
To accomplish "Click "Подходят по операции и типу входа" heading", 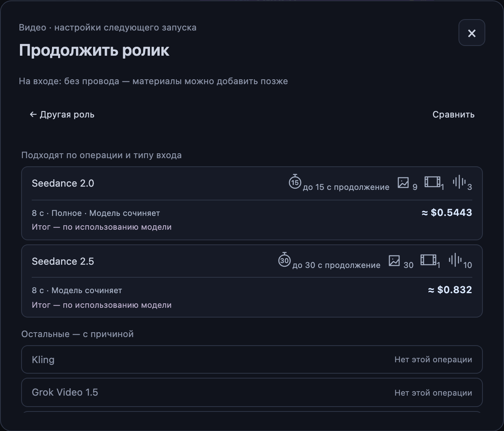I will pyautogui.click(x=101, y=155).
